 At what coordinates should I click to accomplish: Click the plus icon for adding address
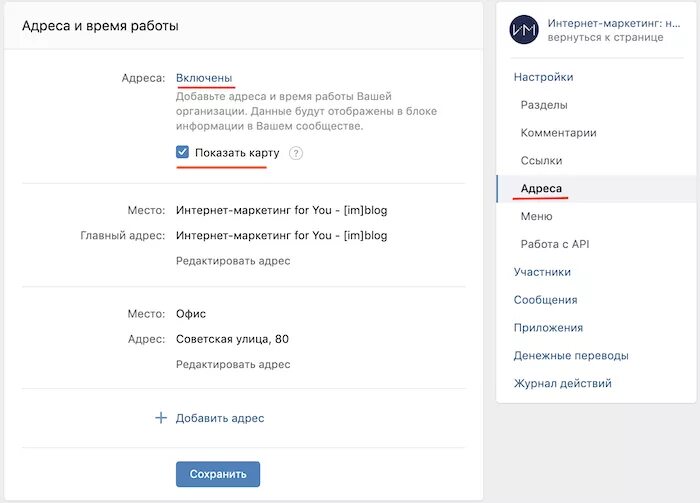pyautogui.click(x=161, y=418)
